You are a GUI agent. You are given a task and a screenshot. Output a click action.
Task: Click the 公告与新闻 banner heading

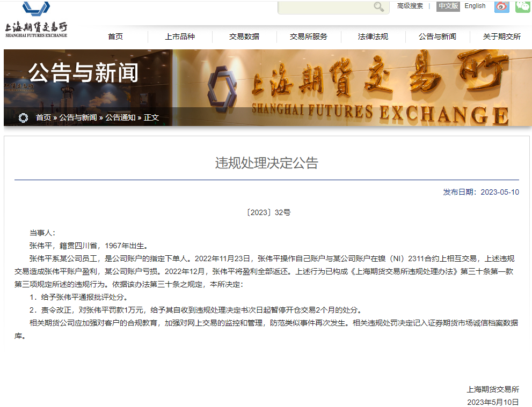83,72
